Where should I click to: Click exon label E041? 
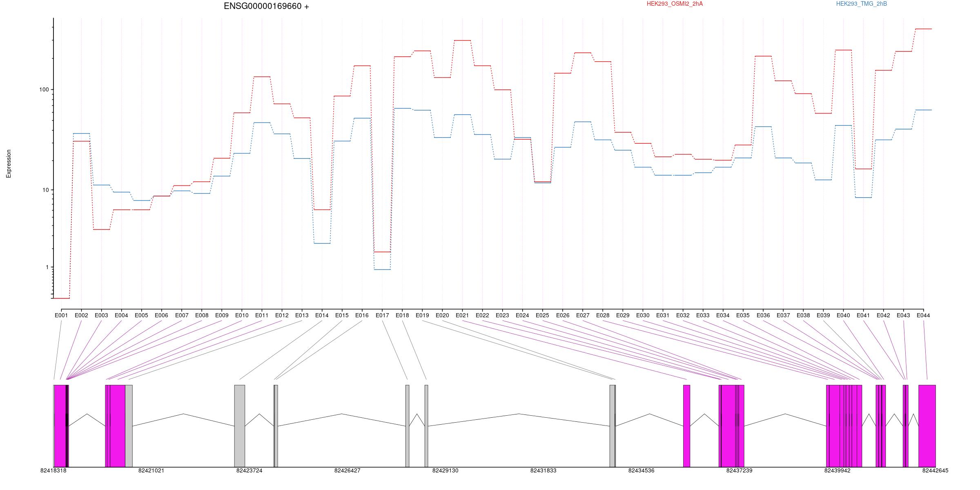coord(863,315)
